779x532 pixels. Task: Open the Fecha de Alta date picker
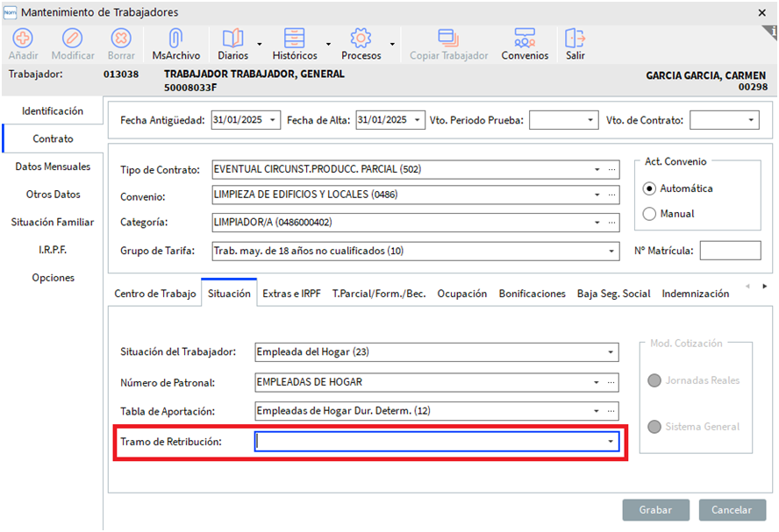418,120
